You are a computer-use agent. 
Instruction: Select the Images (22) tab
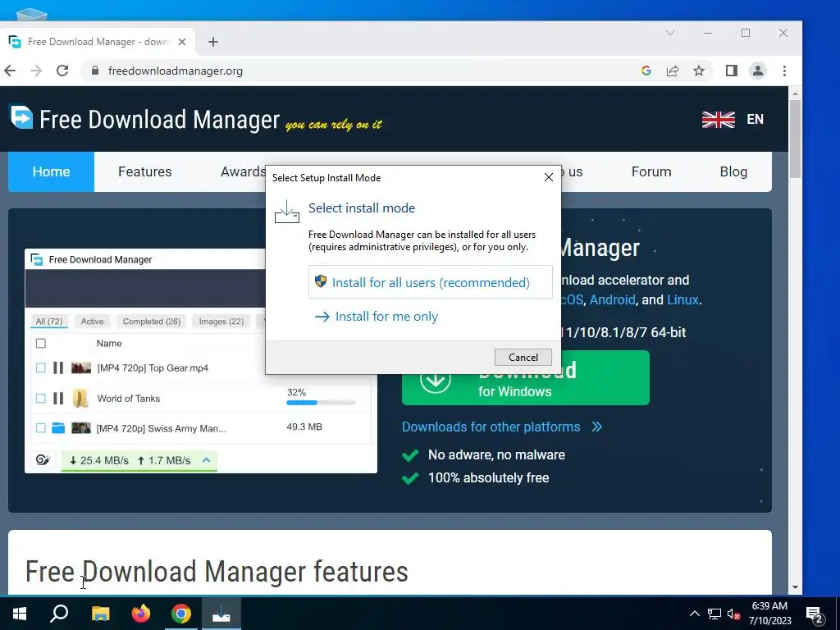tap(221, 322)
